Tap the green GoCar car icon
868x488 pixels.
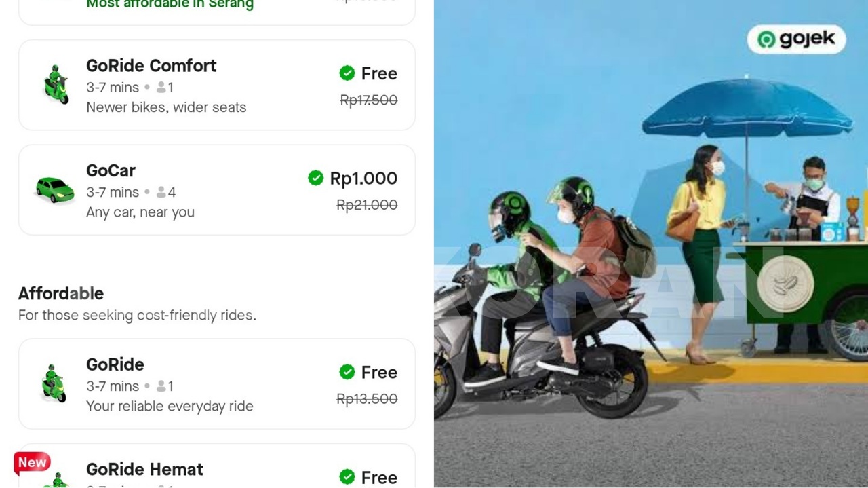pos(54,190)
